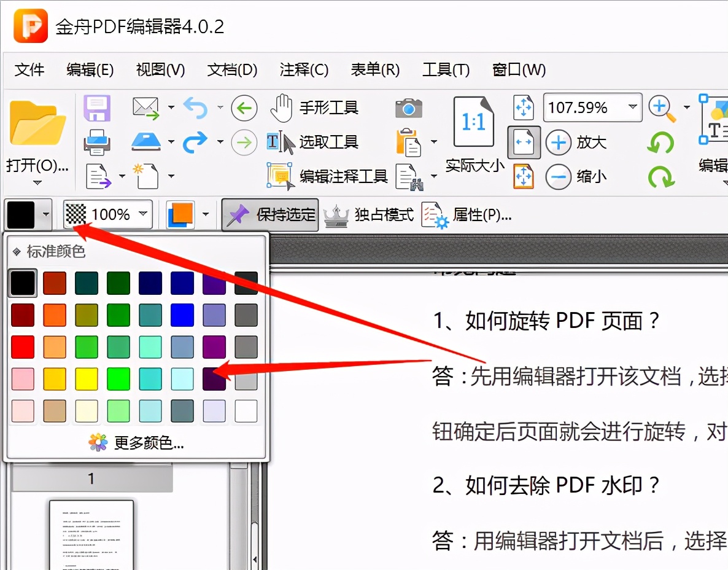This screenshot has height=570, width=728.
Task: Click the magnifier zoom tool icon
Action: [x=662, y=108]
